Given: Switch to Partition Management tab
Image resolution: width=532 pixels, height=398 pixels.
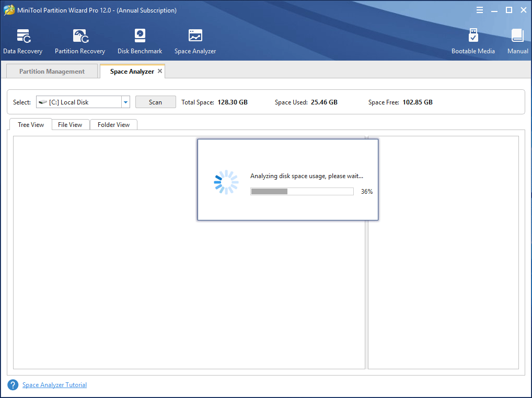Looking at the screenshot, I should point(52,71).
